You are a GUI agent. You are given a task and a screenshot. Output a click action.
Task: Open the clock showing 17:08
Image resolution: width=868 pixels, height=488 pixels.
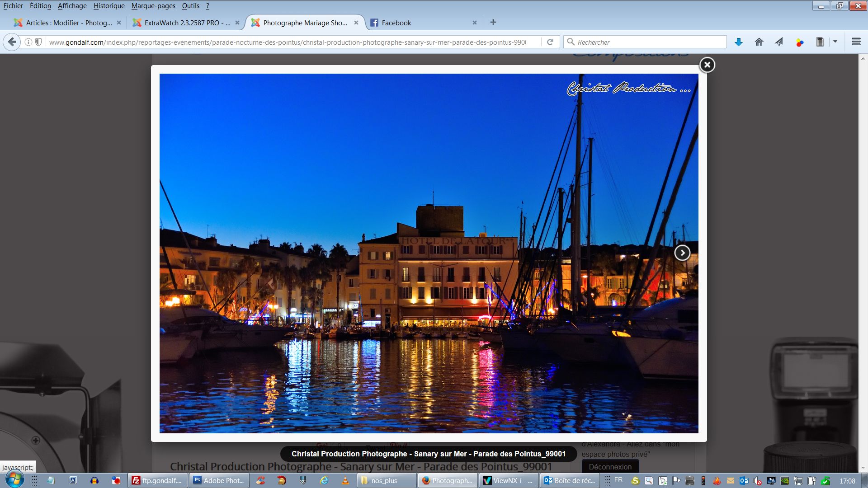(x=847, y=481)
